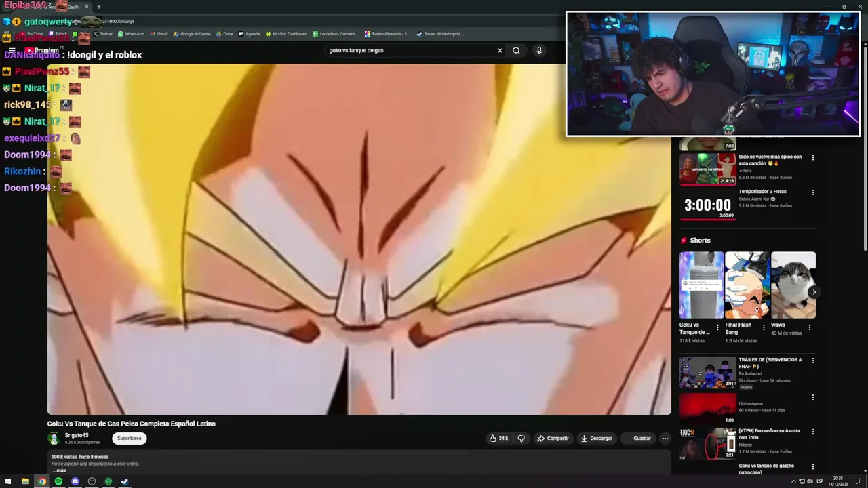Open the Agenda bookmark

pos(249,34)
